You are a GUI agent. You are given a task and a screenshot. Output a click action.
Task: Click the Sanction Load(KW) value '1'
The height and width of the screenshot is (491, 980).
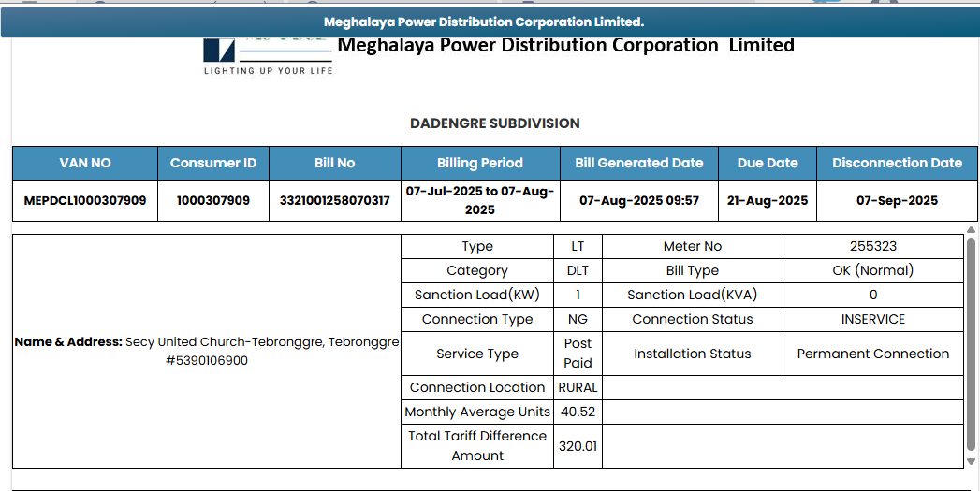[x=578, y=295]
